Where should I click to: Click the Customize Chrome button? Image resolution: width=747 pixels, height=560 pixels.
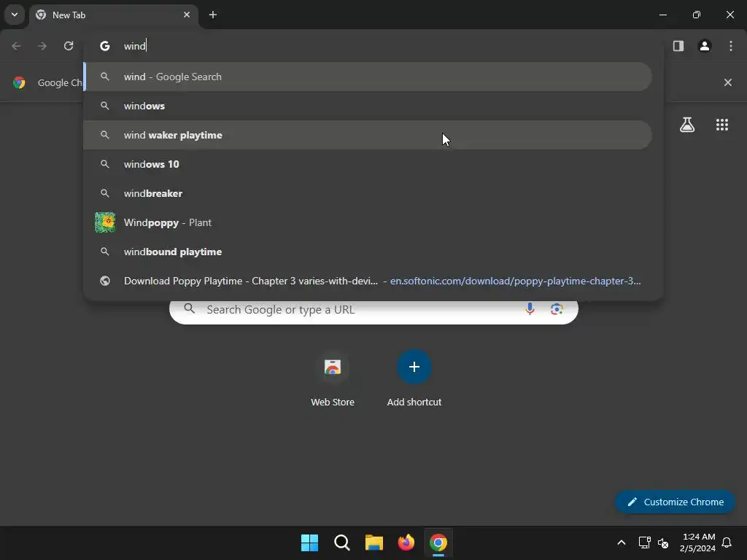[675, 502]
